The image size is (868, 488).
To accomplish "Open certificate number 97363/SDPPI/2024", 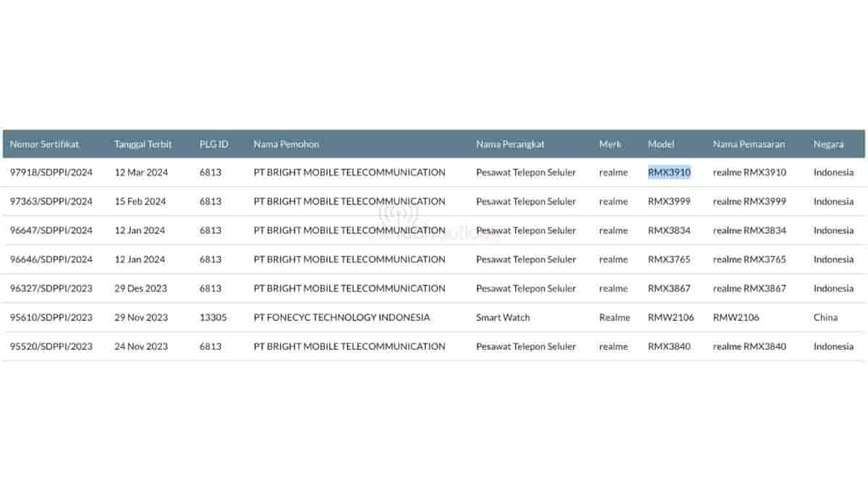I will [x=51, y=202].
